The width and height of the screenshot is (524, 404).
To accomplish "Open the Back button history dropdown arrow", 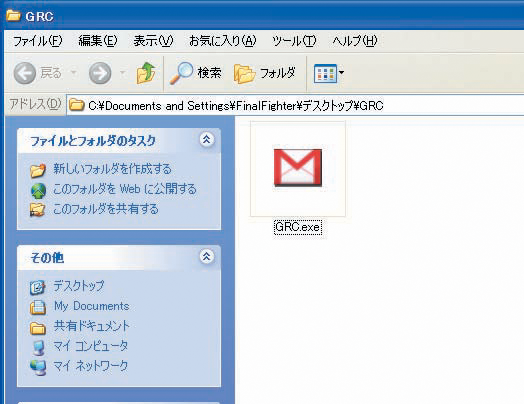I will 74,73.
